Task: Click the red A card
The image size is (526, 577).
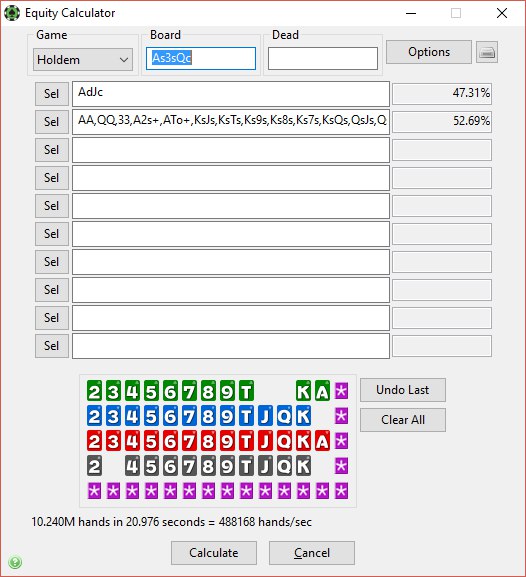Action: pyautogui.click(x=322, y=441)
